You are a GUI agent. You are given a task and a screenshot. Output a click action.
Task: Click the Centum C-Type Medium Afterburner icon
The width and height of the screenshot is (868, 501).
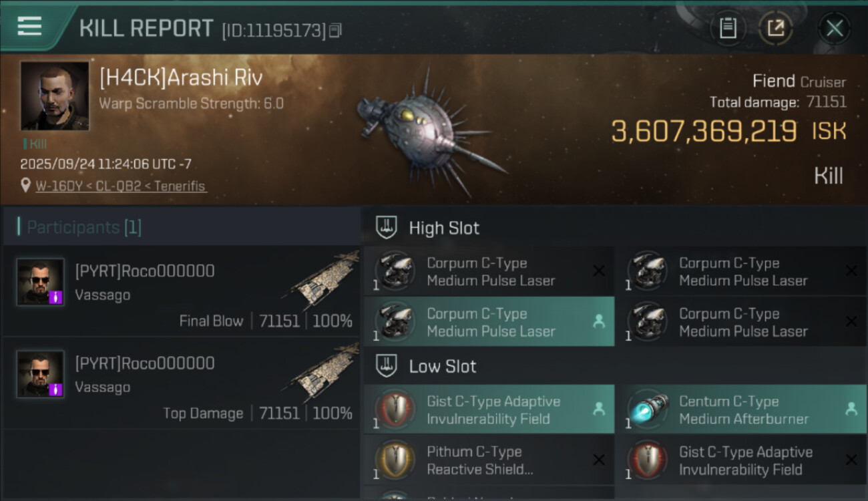click(648, 409)
